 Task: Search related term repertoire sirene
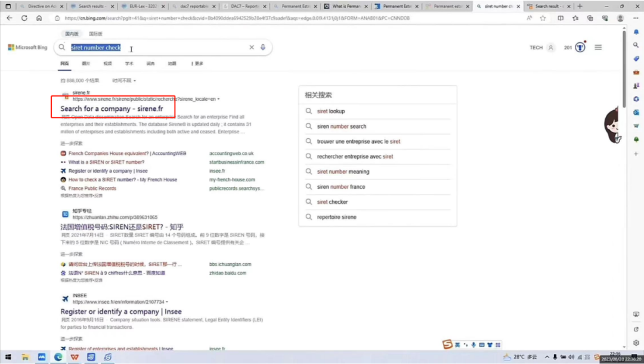337,217
